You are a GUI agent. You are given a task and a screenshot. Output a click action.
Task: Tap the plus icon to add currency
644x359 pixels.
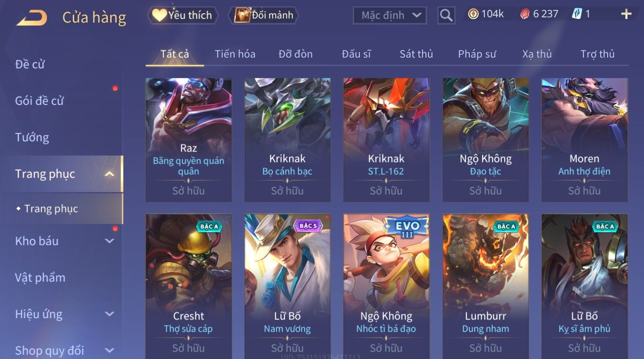626,14
